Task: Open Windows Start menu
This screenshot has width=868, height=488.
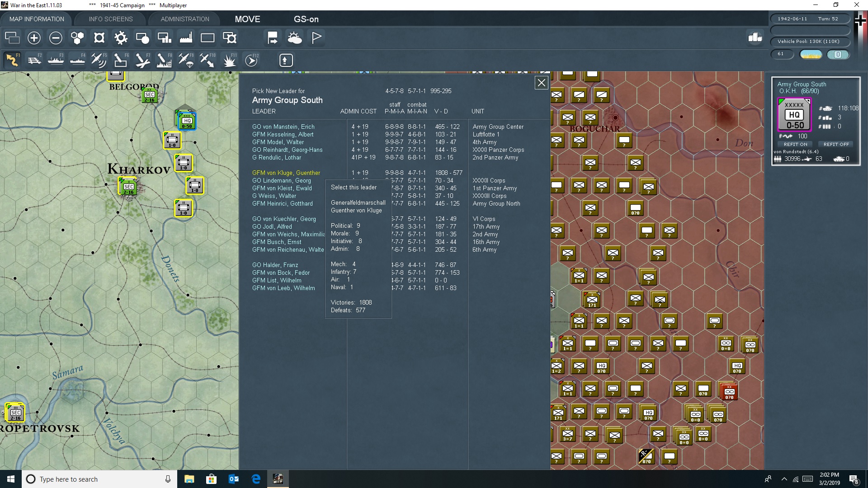Action: pos(11,479)
